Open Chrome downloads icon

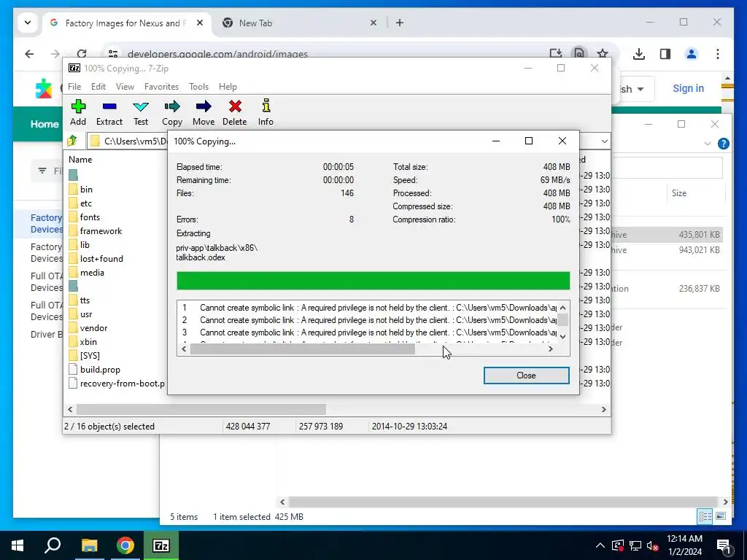(639, 54)
